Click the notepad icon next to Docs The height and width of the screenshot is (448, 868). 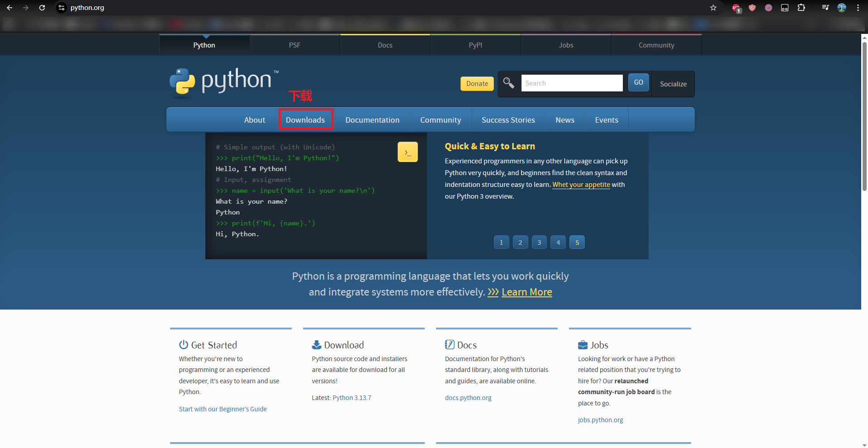pyautogui.click(x=450, y=345)
